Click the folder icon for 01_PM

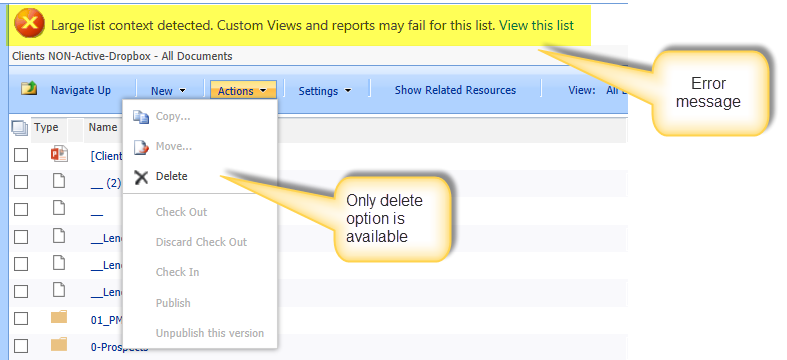pyautogui.click(x=59, y=317)
